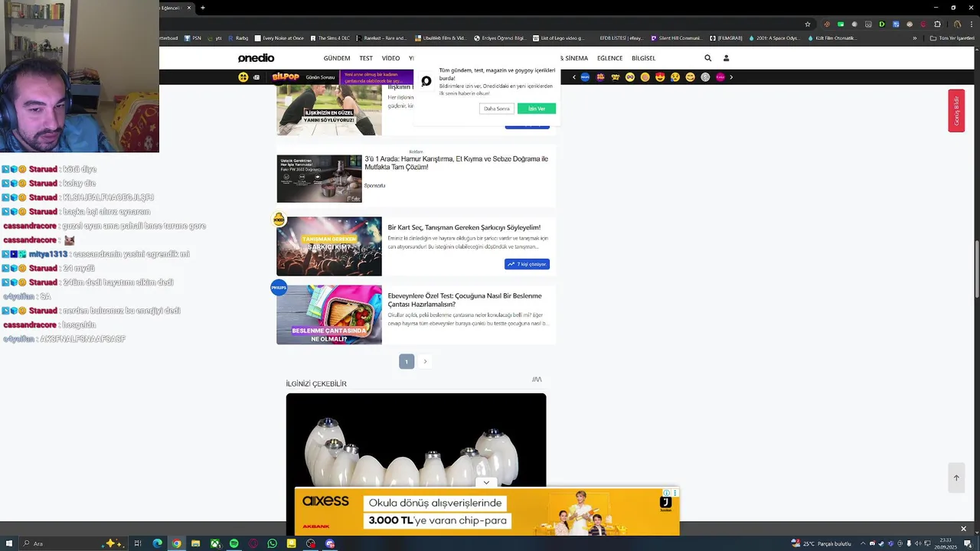
Task: Open the 'Rarbg' bookmark
Action: coord(239,38)
